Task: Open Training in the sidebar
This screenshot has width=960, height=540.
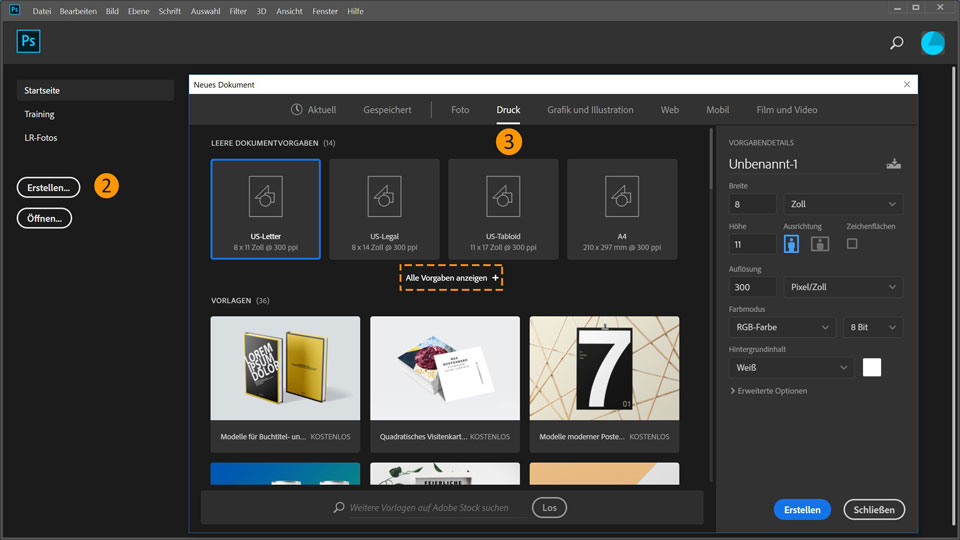Action: [x=39, y=114]
